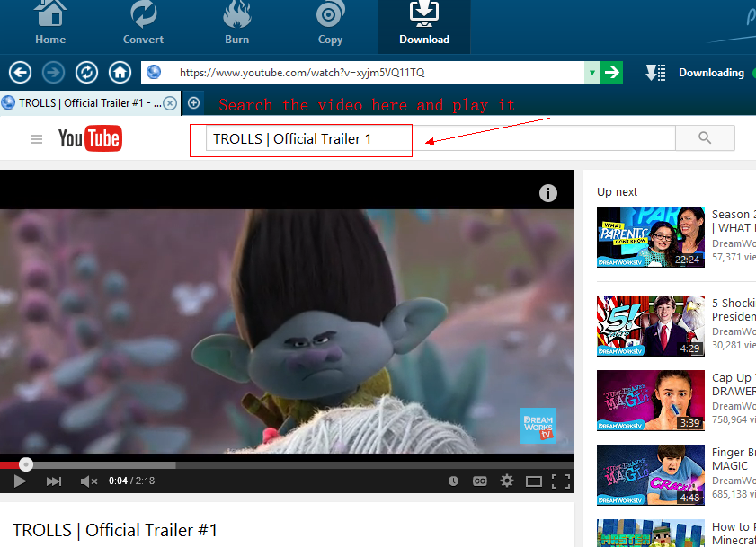
Task: Switch to the Convert section
Action: click(143, 24)
